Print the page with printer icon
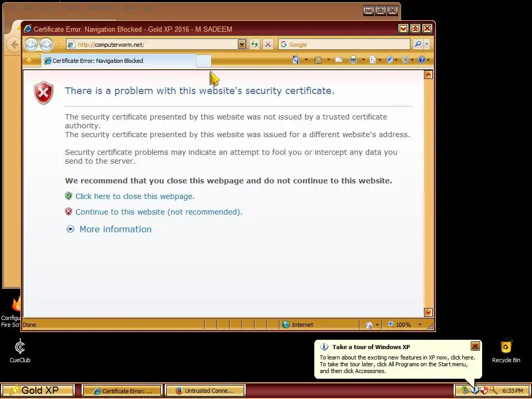The width and height of the screenshot is (532, 399). [x=353, y=60]
